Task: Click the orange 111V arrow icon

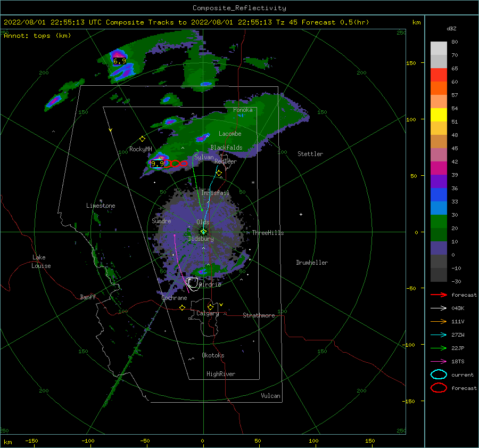Action: click(439, 321)
